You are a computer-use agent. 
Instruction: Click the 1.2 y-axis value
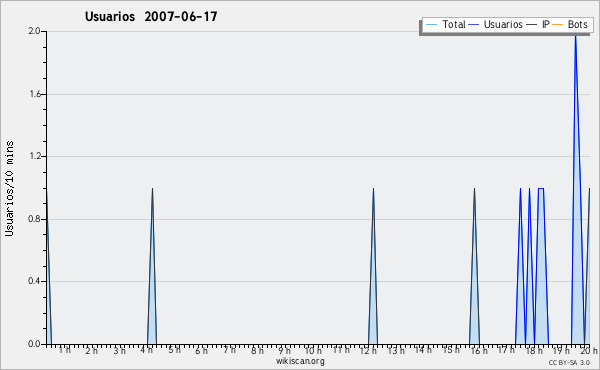point(35,156)
